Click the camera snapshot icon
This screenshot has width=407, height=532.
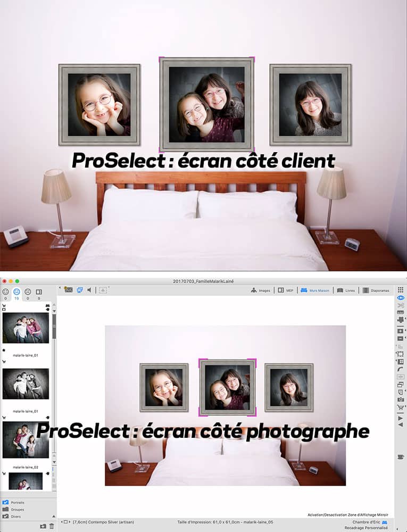click(401, 400)
